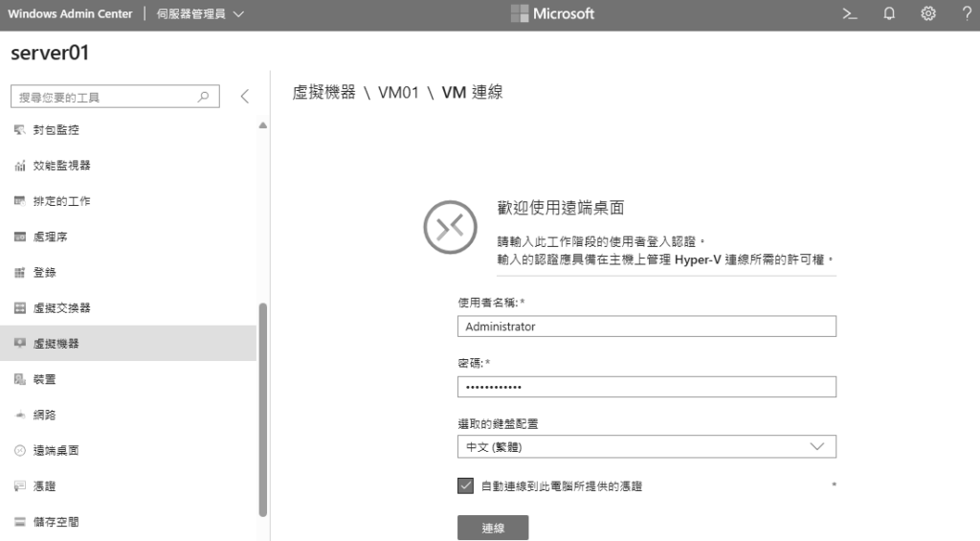The height and width of the screenshot is (541, 980).
Task: Click the 裝置 tool icon
Action: point(20,379)
